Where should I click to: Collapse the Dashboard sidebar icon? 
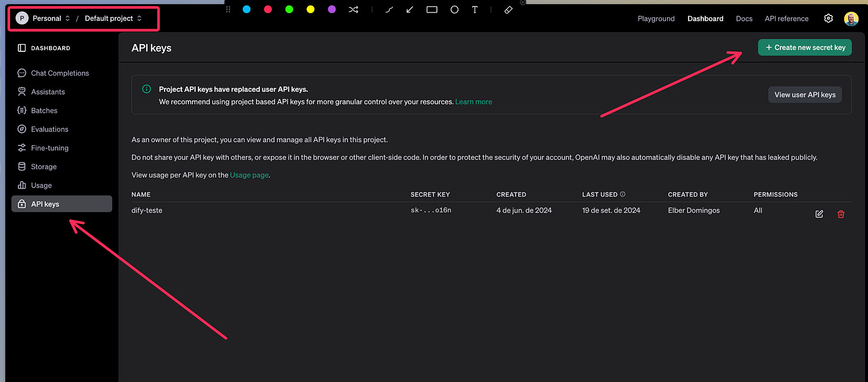[22, 48]
